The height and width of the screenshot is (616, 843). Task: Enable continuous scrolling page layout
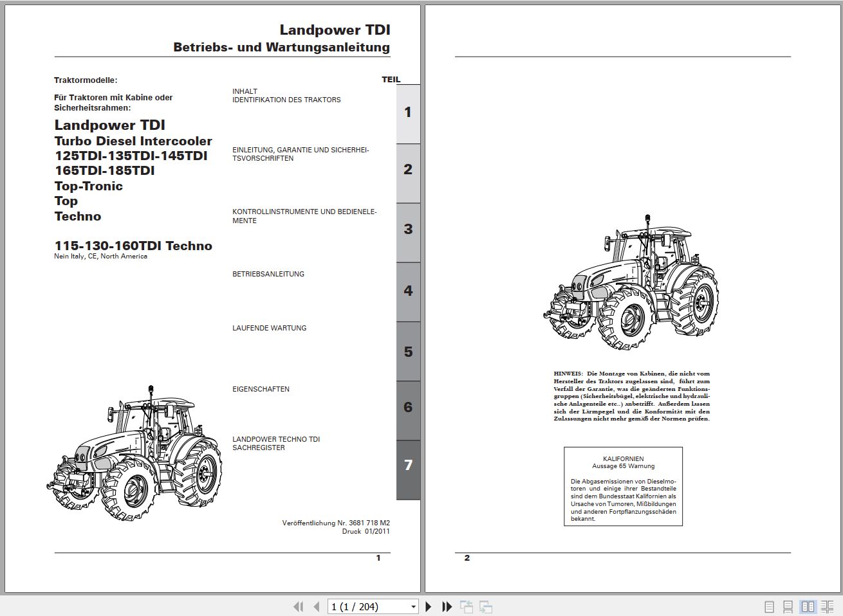click(788, 606)
